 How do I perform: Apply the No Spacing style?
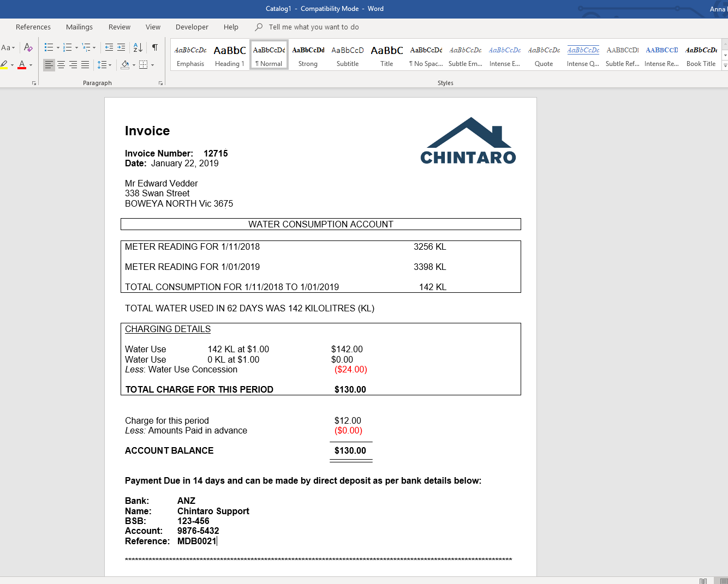pos(426,55)
